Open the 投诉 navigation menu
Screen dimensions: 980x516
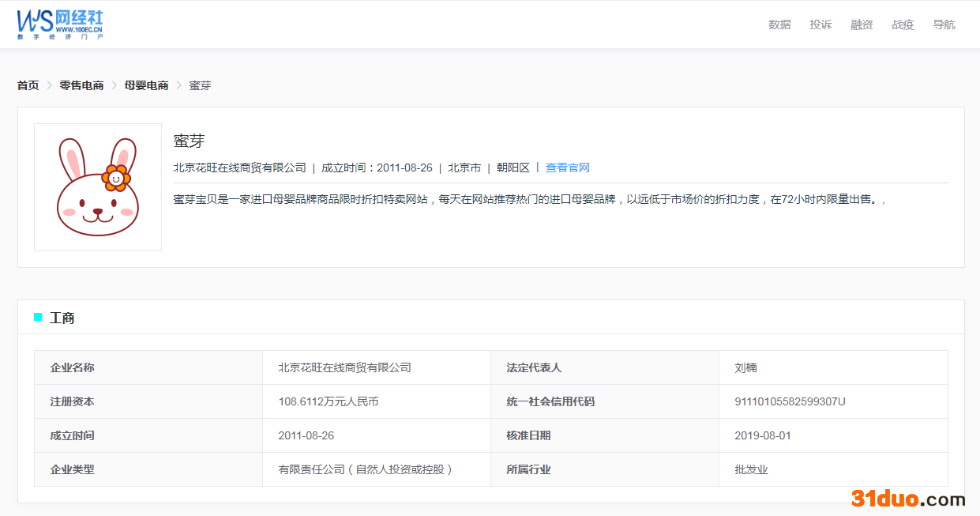point(820,24)
